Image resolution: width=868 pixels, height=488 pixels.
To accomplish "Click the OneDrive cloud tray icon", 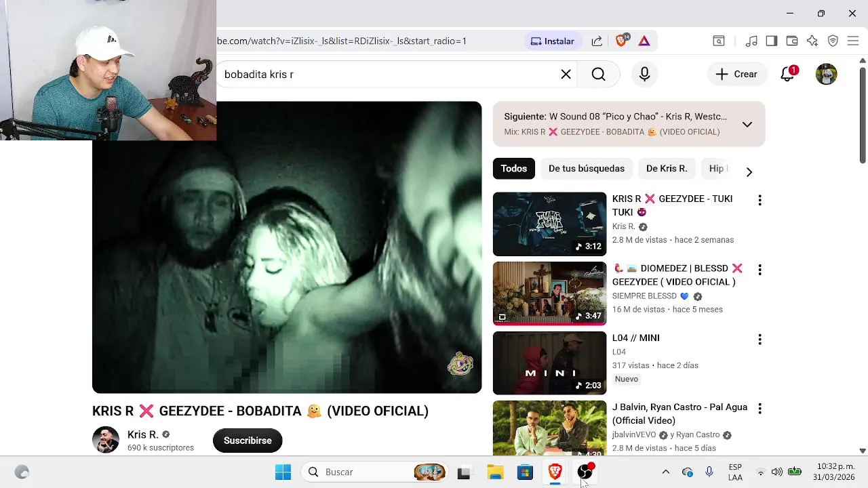I will point(688,472).
